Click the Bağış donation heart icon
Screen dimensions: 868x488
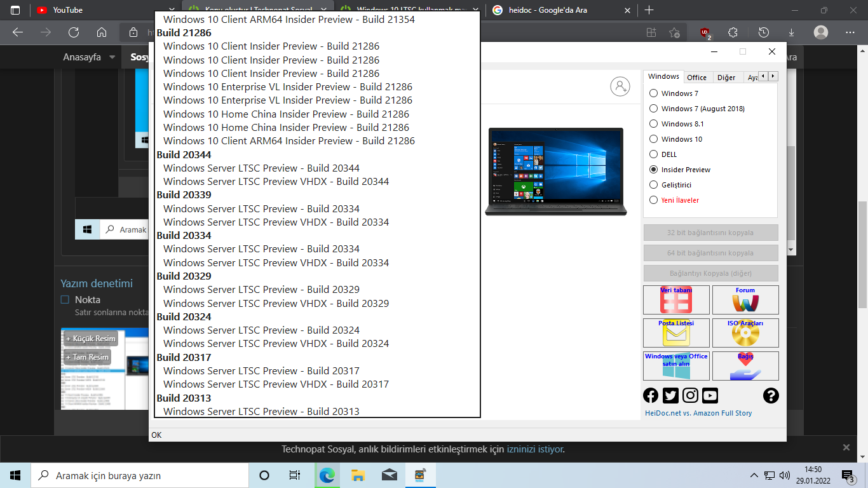pos(745,366)
